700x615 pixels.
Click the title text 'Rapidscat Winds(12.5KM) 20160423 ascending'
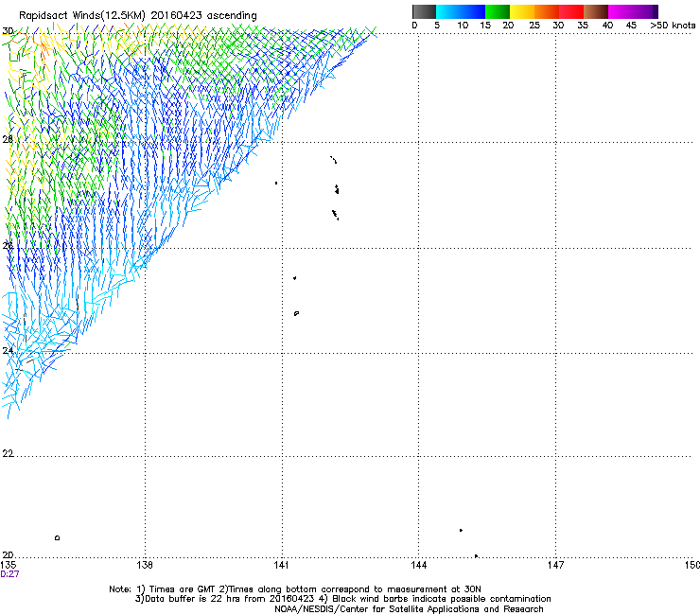coord(138,16)
